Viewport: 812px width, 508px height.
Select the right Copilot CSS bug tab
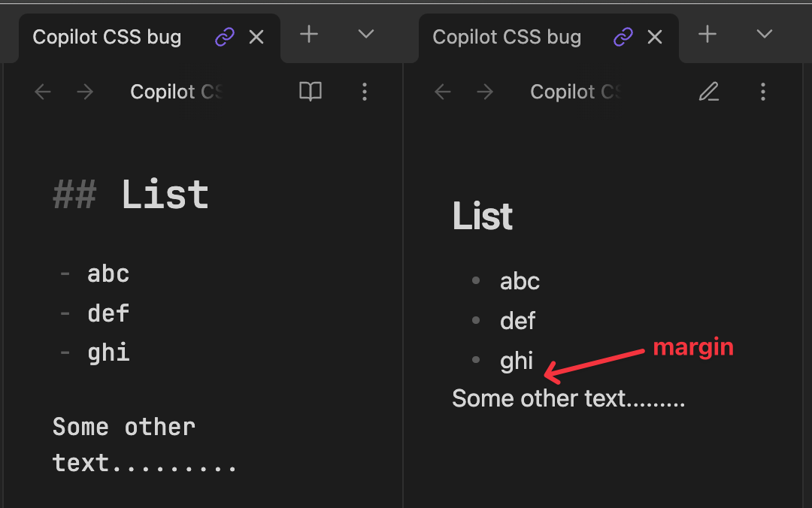click(x=506, y=36)
